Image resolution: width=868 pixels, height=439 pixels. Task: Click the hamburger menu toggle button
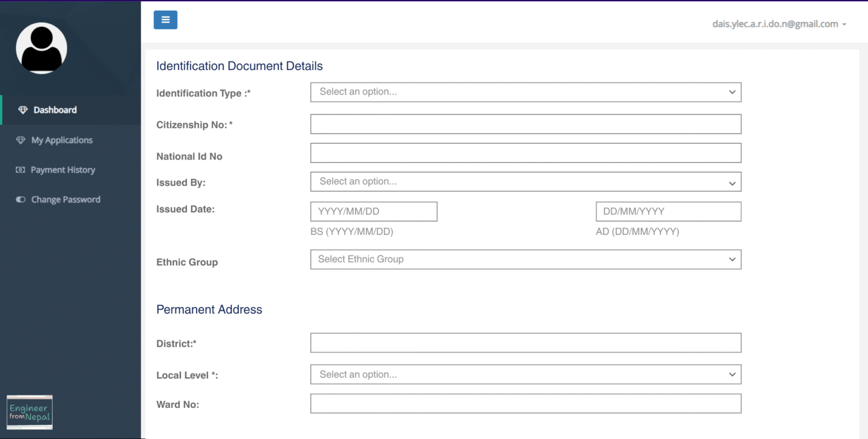[x=165, y=20]
